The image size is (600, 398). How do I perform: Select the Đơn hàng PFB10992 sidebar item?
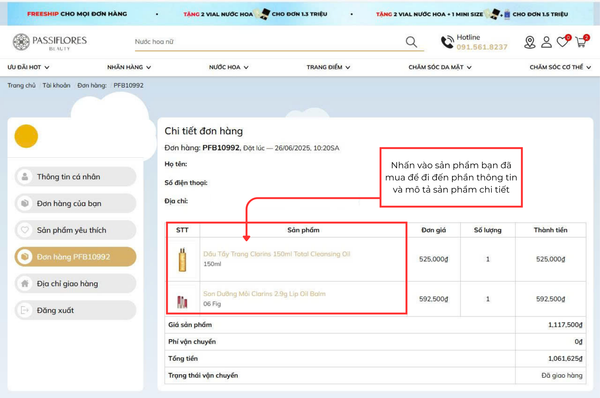pos(75,257)
